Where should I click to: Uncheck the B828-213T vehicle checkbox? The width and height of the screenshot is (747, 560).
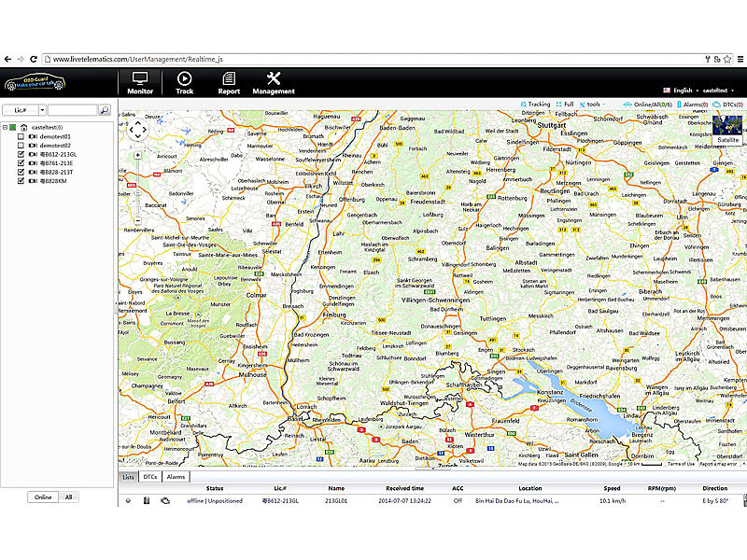click(21, 172)
